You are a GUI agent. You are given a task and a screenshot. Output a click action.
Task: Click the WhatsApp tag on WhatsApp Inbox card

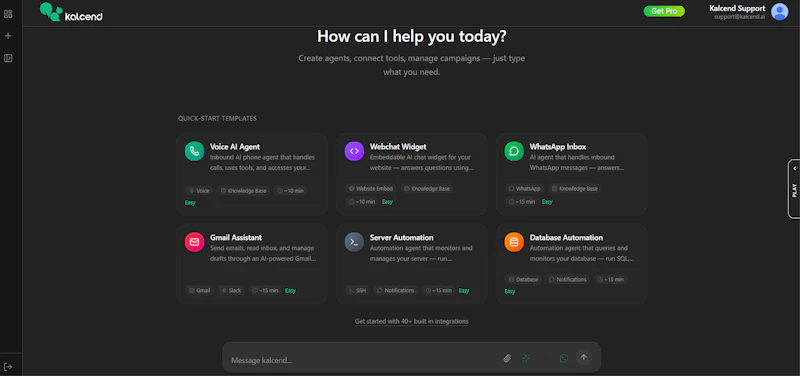pyautogui.click(x=524, y=189)
